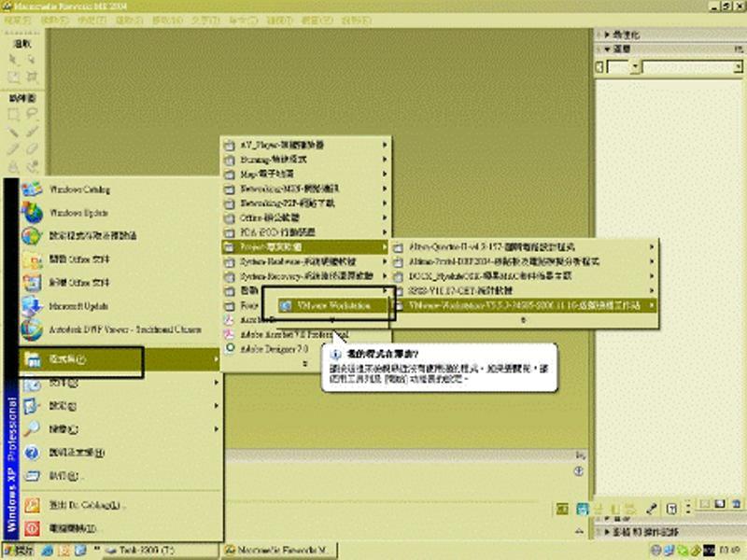Screen dimensions: 747x560
Task: Switch to Macromedia Fireworks taskbar button
Action: pos(279,551)
